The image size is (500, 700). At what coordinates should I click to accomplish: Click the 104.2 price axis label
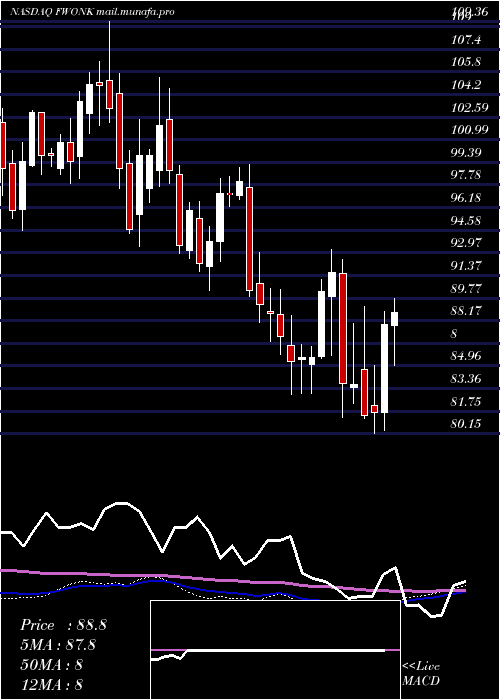point(466,85)
